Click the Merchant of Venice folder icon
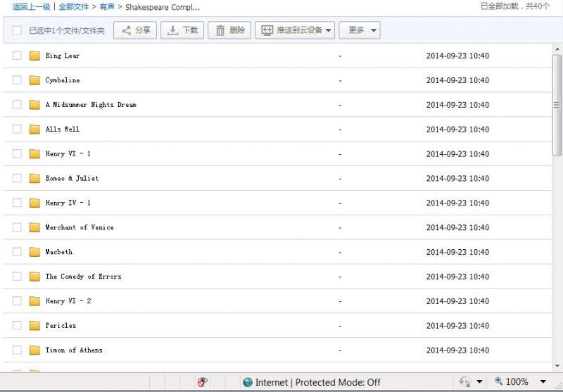The height and width of the screenshot is (392, 563). pyautogui.click(x=34, y=227)
